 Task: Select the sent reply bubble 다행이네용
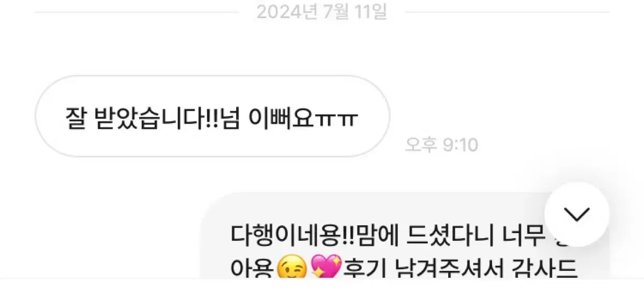pyautogui.click(x=405, y=236)
